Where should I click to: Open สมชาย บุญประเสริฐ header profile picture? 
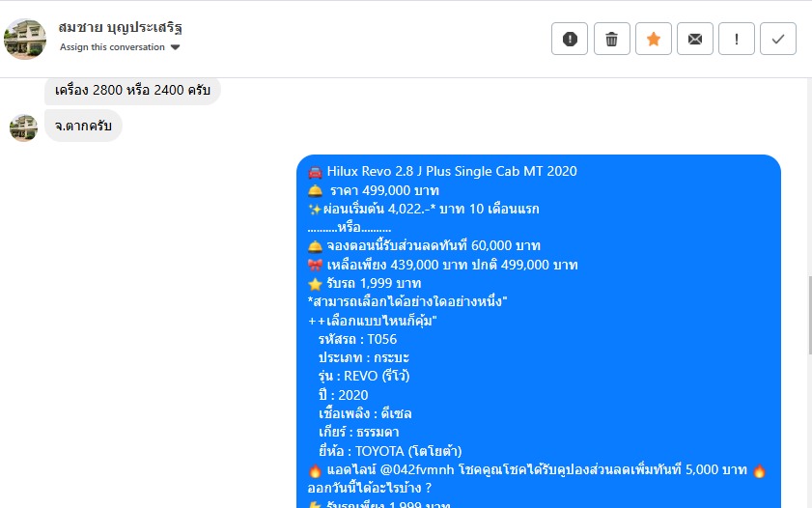(x=25, y=39)
